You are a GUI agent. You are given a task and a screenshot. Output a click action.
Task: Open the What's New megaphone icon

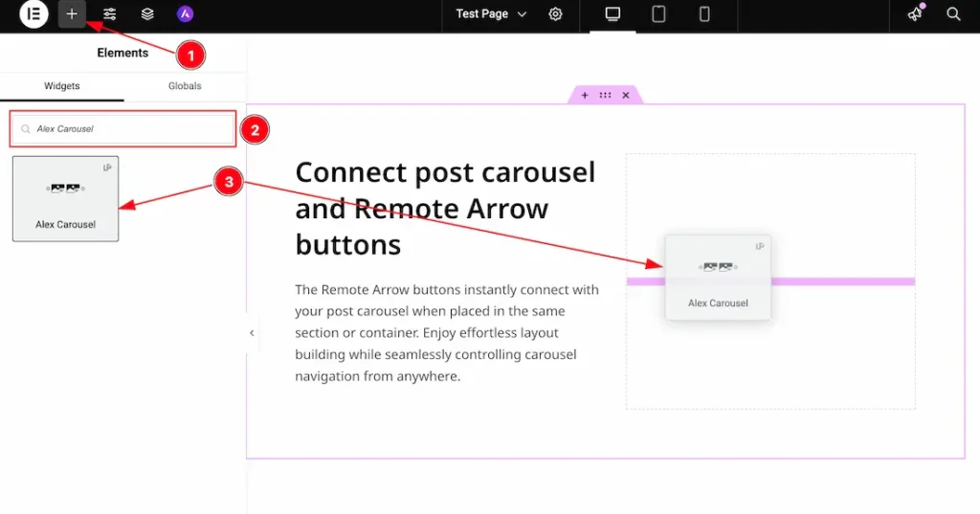coord(916,14)
